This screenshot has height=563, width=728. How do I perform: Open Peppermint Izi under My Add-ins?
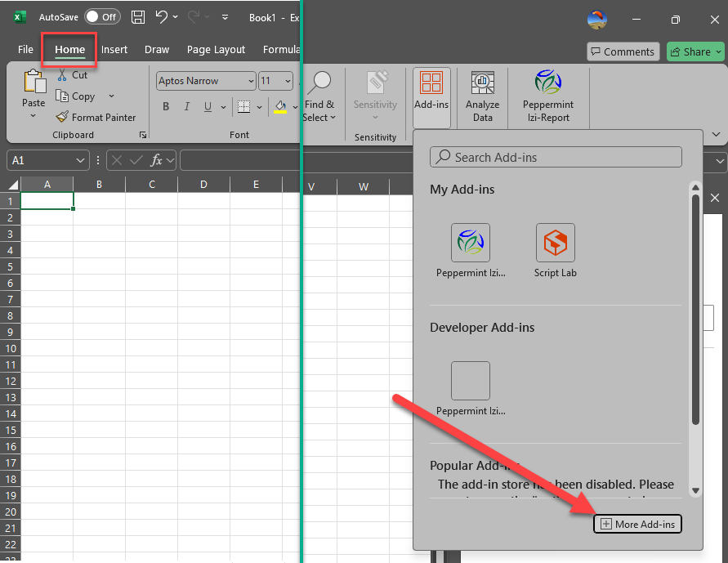click(471, 251)
